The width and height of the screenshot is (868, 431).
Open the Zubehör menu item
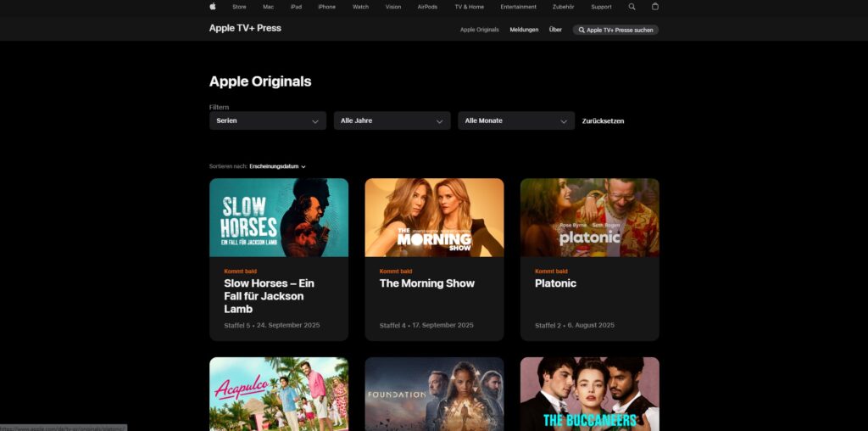pos(564,7)
